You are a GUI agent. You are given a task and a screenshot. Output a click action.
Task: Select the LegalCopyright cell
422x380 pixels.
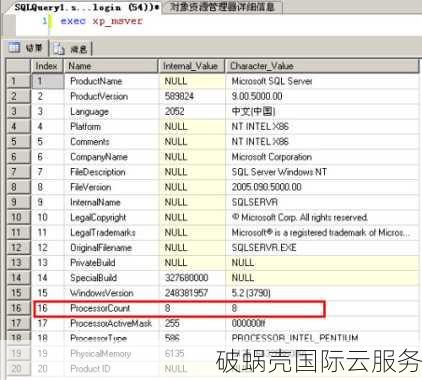point(111,217)
